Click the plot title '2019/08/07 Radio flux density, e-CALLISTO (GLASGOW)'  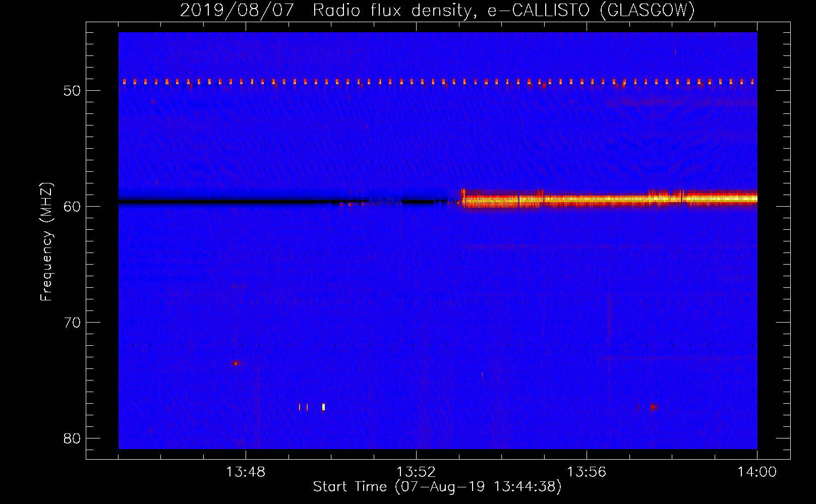coord(437,10)
